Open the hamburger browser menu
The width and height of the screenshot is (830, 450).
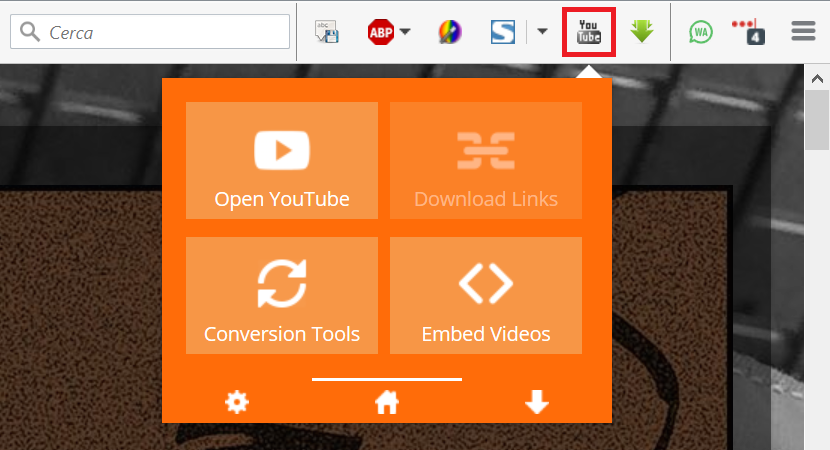pyautogui.click(x=803, y=31)
